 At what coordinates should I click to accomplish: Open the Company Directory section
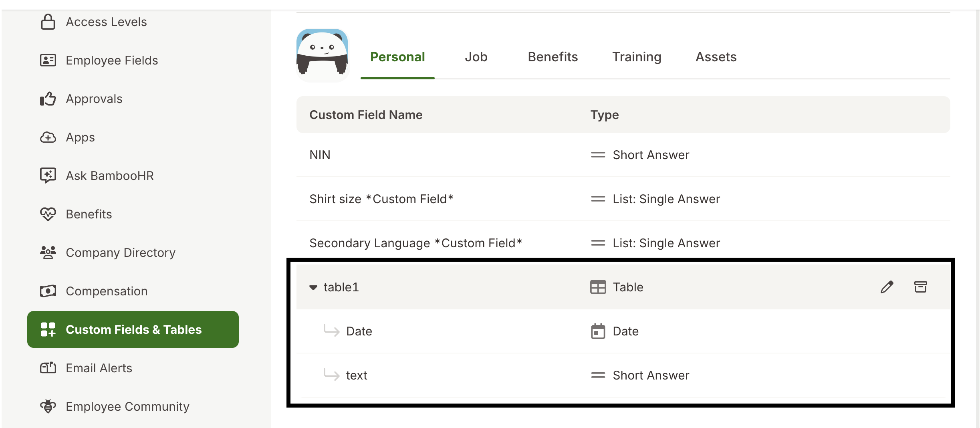[120, 252]
